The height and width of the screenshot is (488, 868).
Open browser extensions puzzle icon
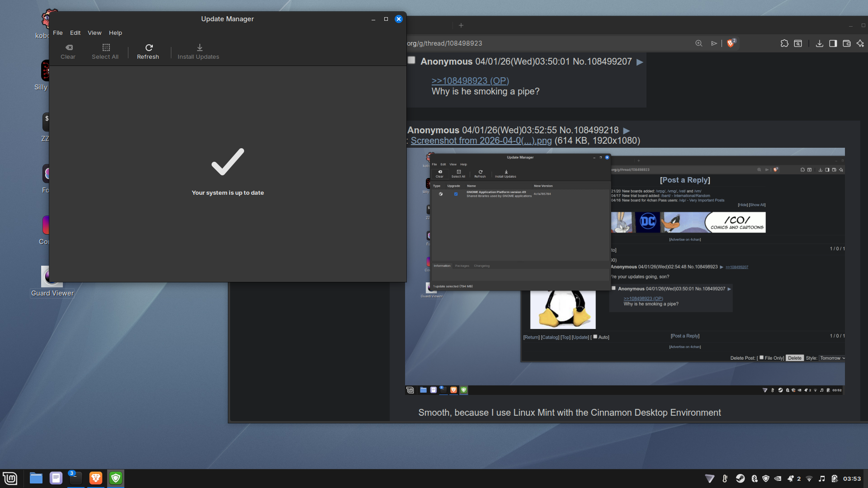tap(784, 43)
